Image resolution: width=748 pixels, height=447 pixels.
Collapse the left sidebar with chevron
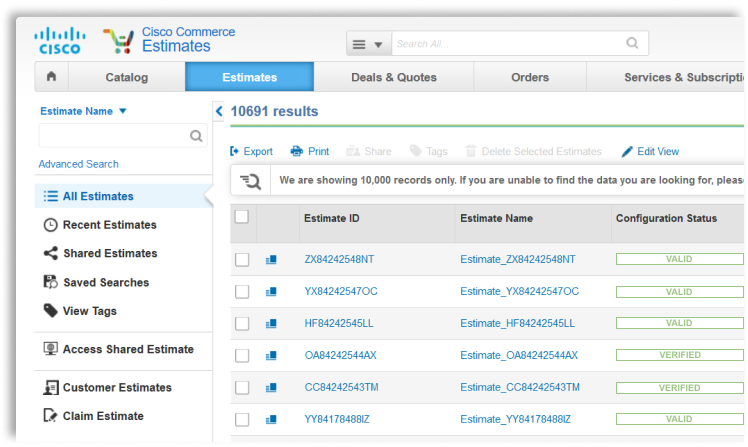[219, 112]
